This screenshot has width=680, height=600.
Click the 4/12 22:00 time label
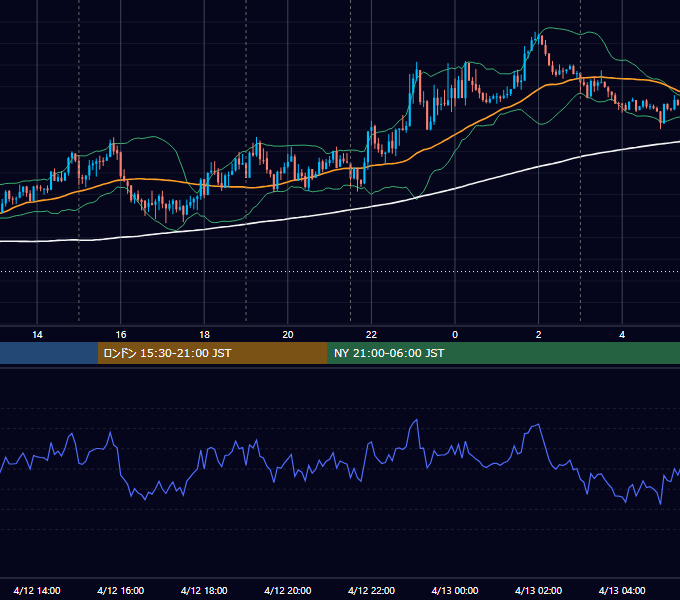click(x=371, y=590)
